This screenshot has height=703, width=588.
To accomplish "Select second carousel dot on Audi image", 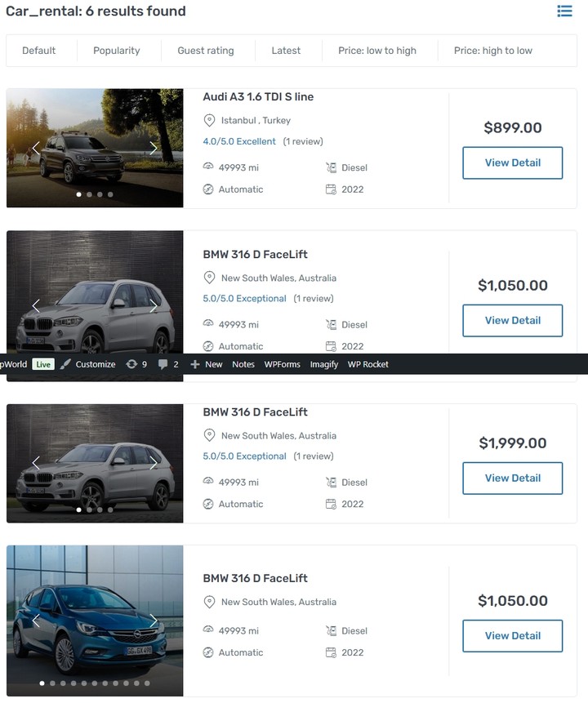I will coord(89,194).
